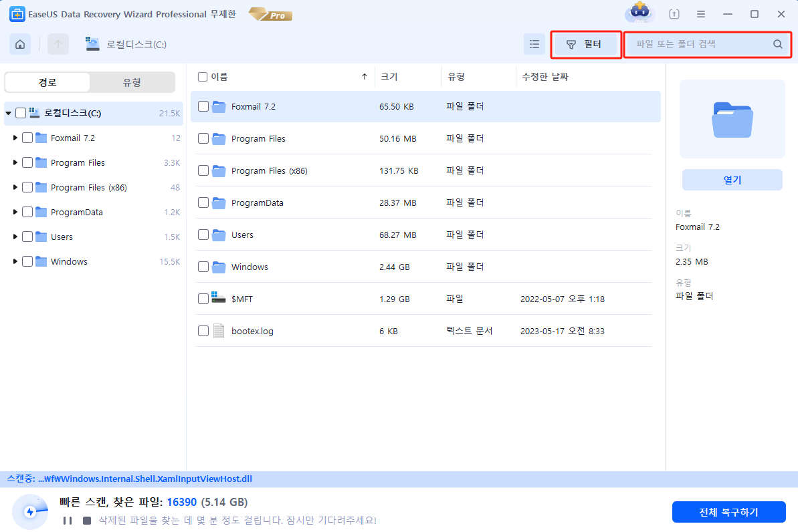798x532 pixels.
Task: Pause the scan
Action: click(67, 520)
